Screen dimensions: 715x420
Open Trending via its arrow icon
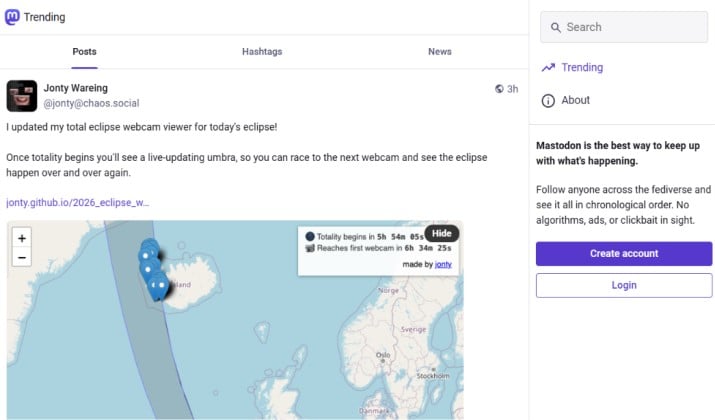548,67
